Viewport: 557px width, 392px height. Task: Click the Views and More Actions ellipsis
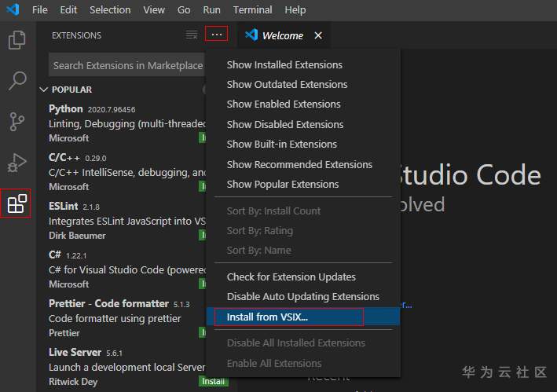(x=216, y=35)
